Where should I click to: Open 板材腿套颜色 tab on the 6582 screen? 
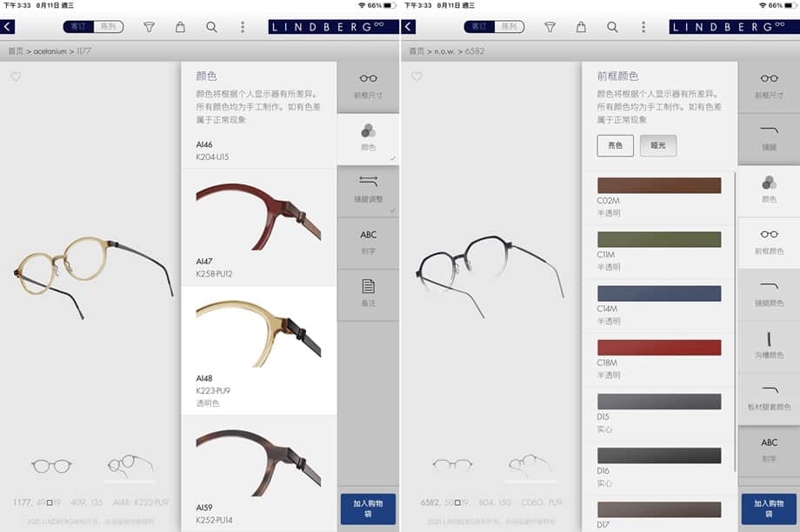point(769,398)
